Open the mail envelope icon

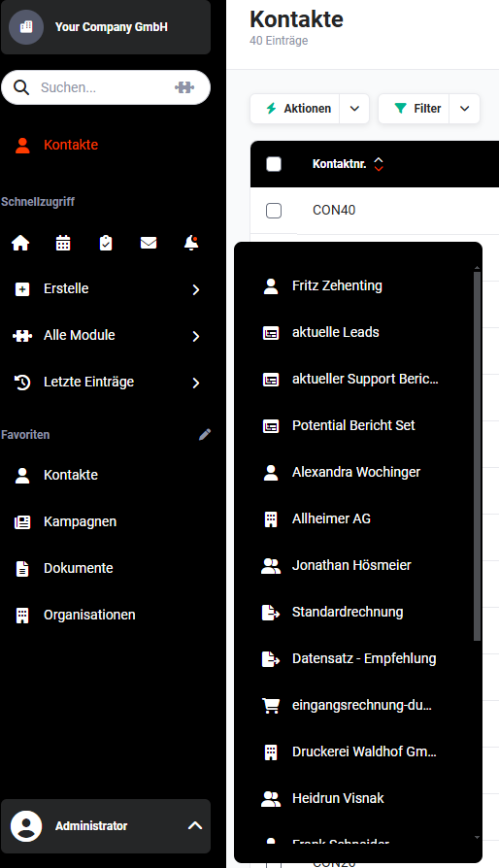click(x=149, y=243)
